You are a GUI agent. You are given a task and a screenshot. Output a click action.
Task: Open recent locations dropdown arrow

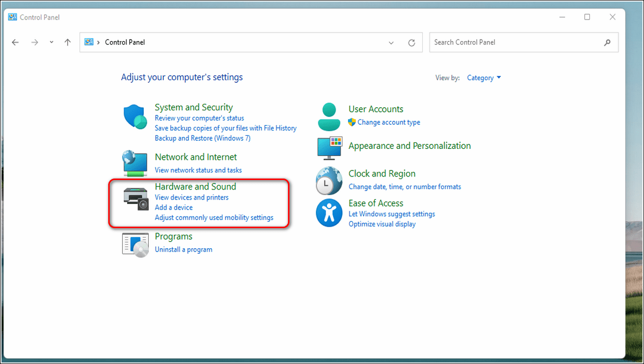coord(52,43)
